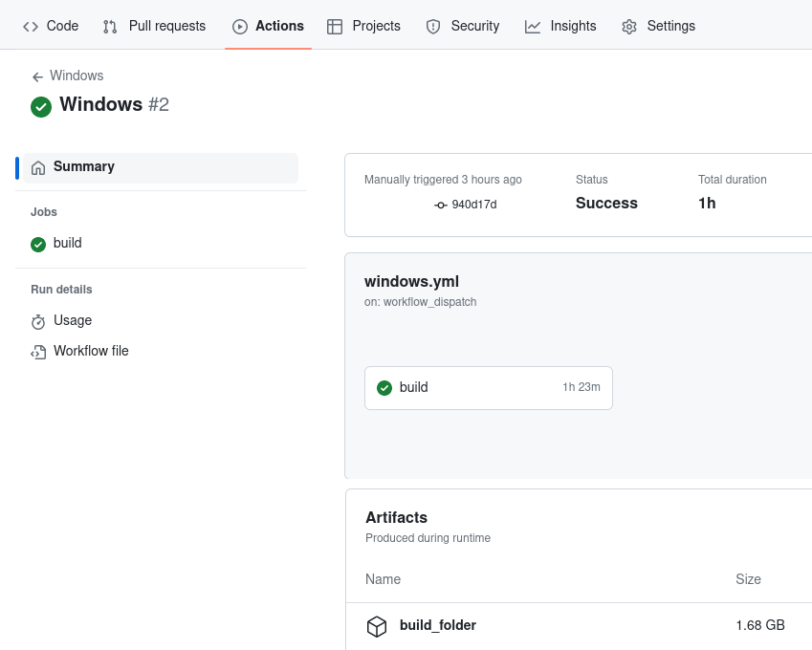Click the sidebar build job success icon
Image resolution: width=812 pixels, height=650 pixels.
(x=38, y=245)
